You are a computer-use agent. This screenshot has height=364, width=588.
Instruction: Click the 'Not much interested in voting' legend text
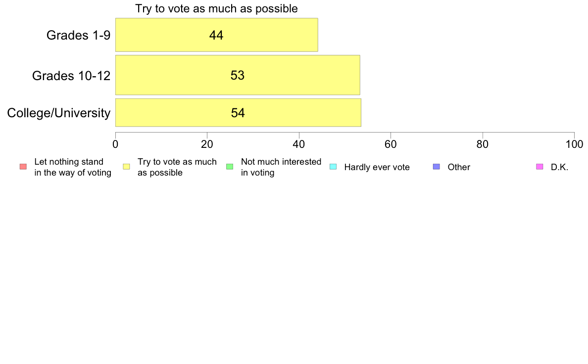coord(281,167)
